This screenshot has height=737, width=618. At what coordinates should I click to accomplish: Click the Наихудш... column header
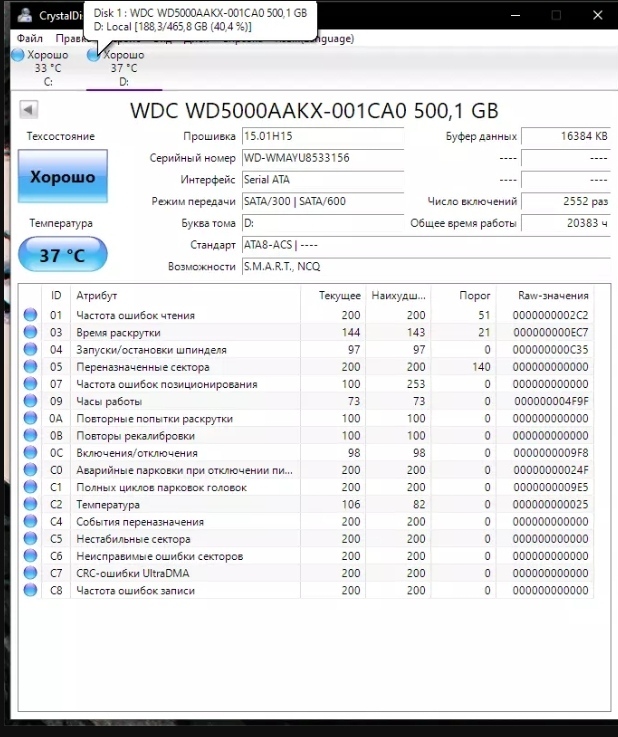399,295
